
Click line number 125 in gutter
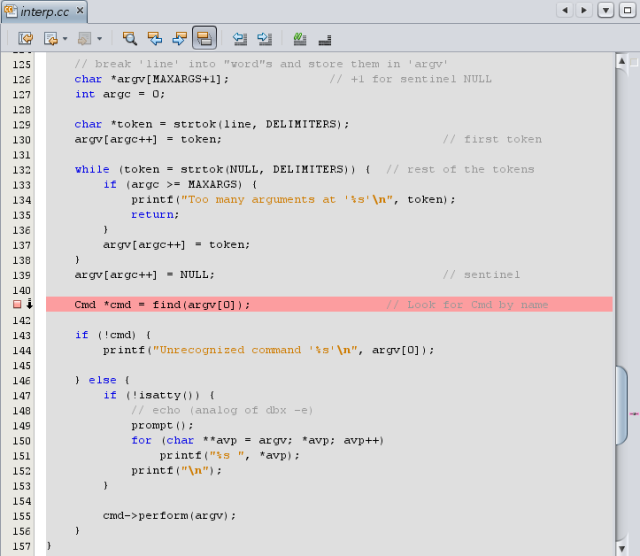21,64
